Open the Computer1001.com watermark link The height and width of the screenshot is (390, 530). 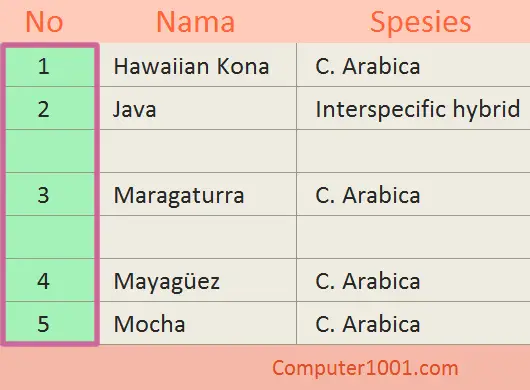pos(365,368)
